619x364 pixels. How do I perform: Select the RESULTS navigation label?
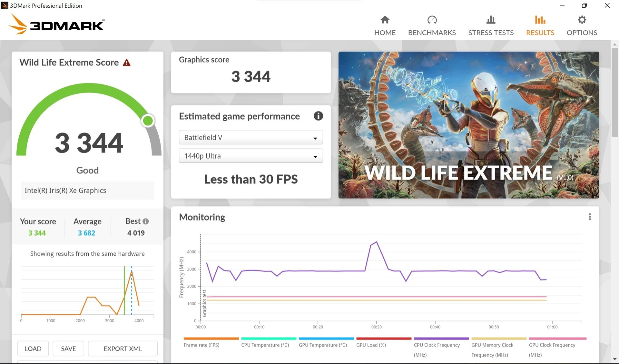pos(540,33)
